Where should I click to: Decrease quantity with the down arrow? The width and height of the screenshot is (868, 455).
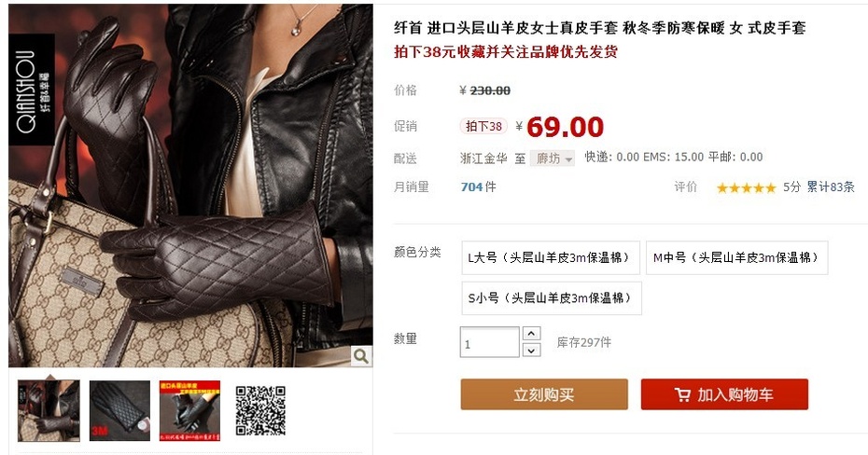(x=531, y=351)
